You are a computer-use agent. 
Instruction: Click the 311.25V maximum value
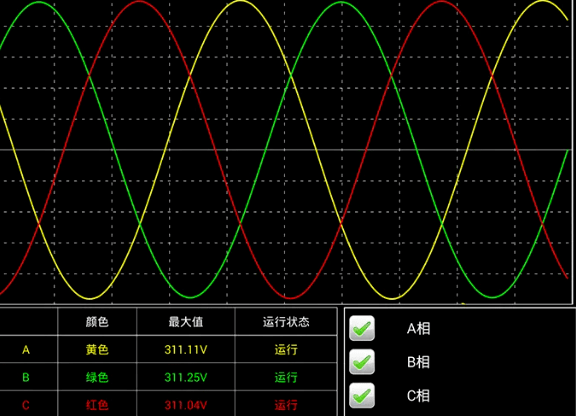pyautogui.click(x=186, y=377)
